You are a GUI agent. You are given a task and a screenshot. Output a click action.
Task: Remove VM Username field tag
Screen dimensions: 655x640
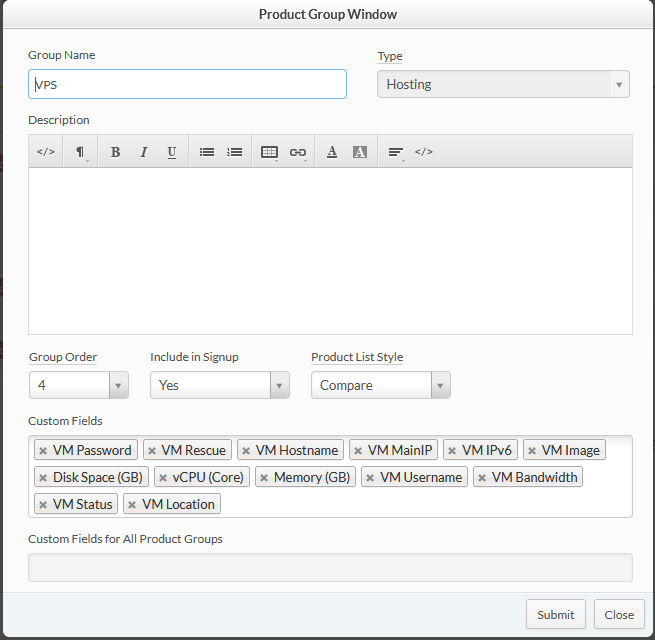370,478
